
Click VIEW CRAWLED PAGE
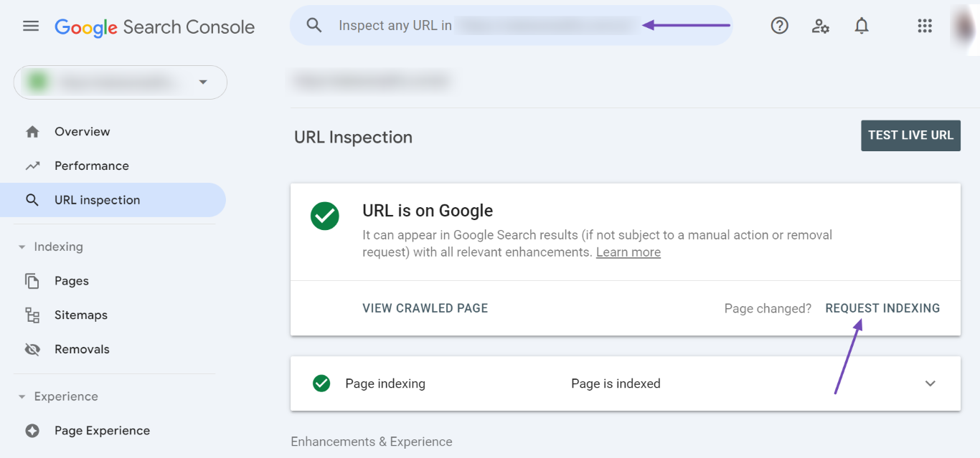(x=425, y=308)
